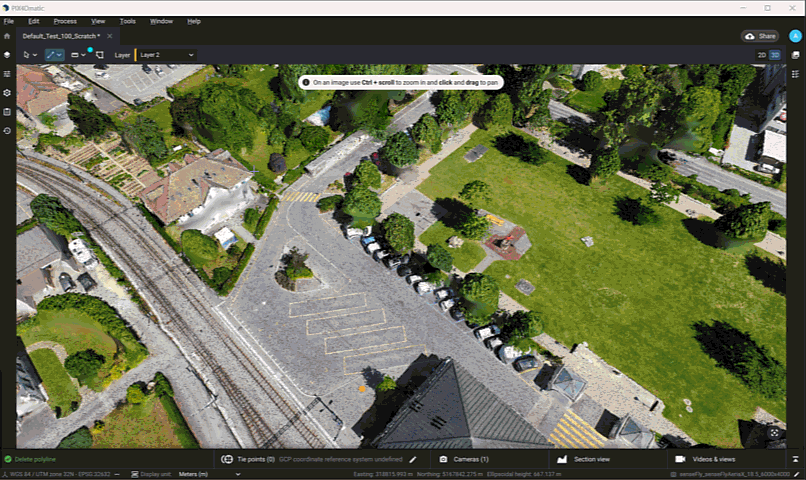Open the Tools menu
Image resolution: width=806 pixels, height=480 pixels.
tap(128, 21)
